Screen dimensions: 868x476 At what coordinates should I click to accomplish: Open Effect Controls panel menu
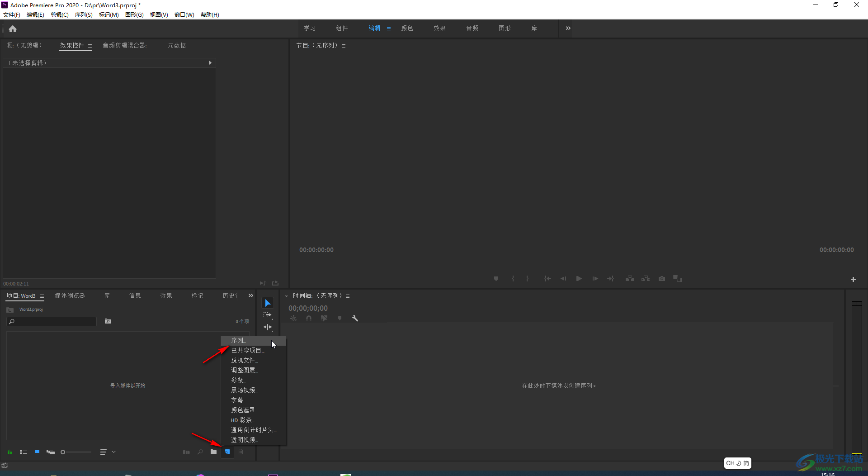(90, 46)
